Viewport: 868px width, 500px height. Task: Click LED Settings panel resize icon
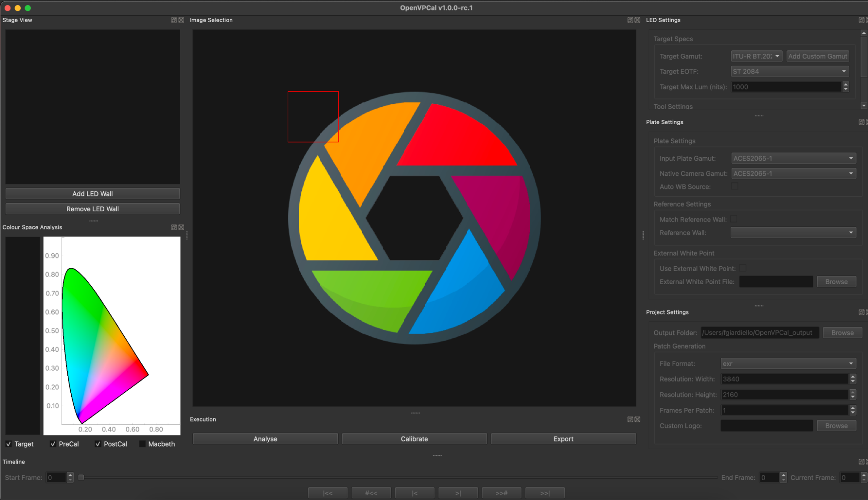coord(861,20)
